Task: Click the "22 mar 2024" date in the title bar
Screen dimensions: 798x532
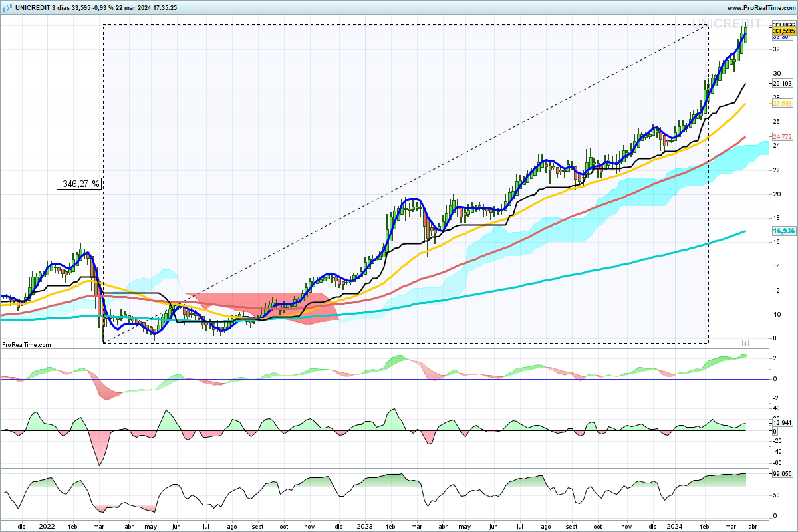Action: coord(135,8)
